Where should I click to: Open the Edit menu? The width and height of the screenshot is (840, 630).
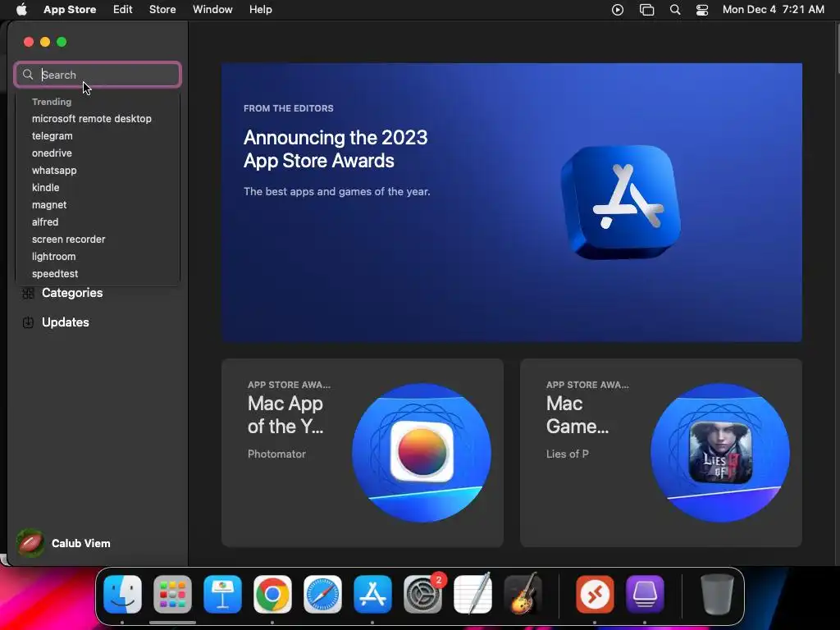coord(123,9)
